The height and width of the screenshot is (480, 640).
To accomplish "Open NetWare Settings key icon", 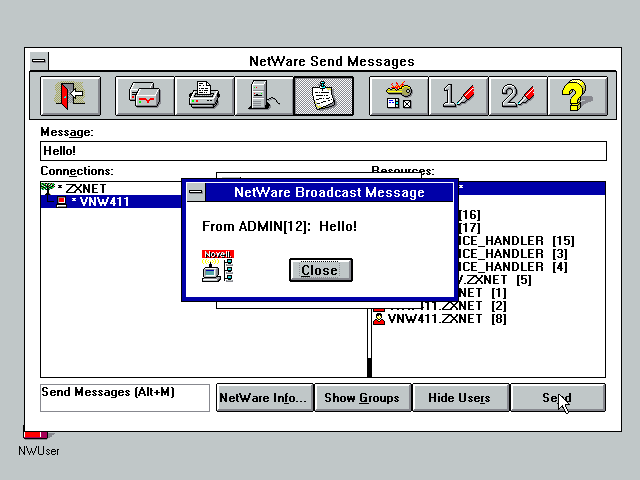I will (399, 96).
